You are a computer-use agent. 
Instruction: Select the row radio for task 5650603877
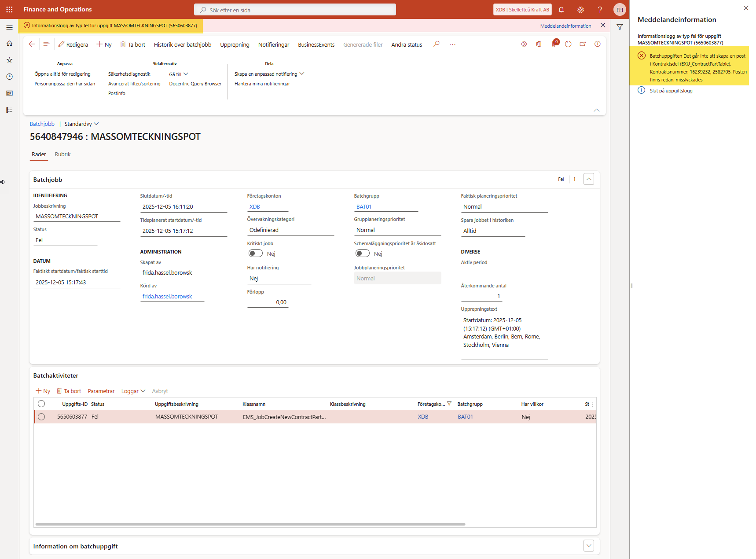click(x=41, y=417)
